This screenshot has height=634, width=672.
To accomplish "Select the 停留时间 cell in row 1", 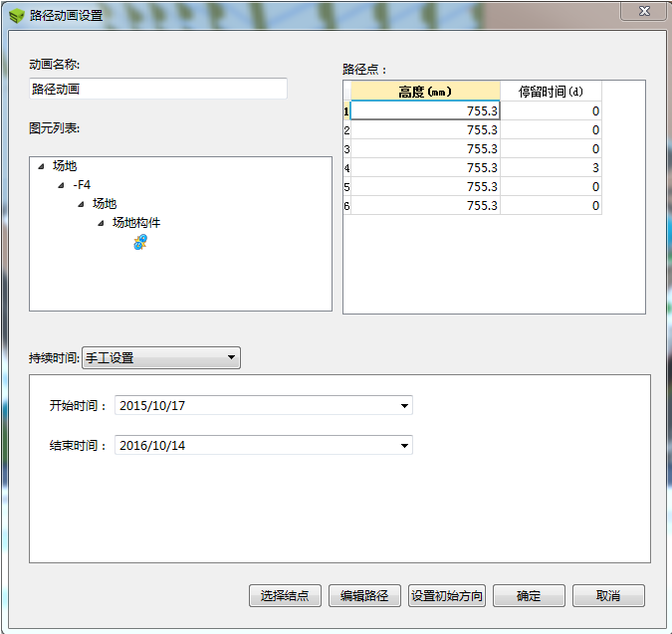I will [551, 110].
